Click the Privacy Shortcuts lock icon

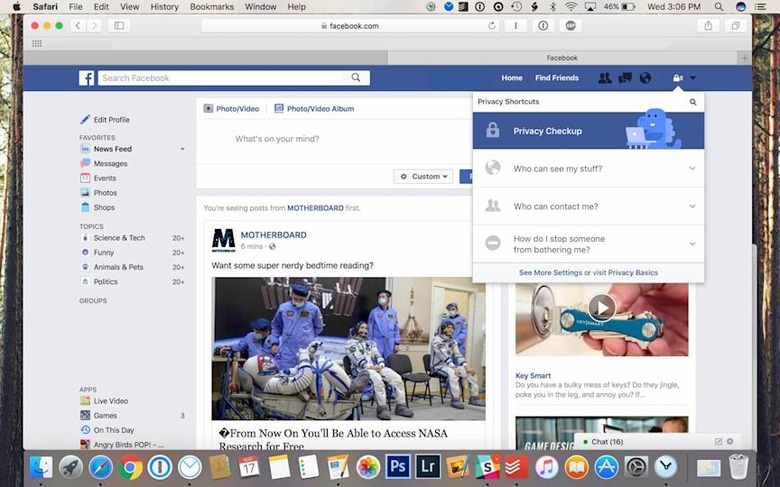[678, 78]
